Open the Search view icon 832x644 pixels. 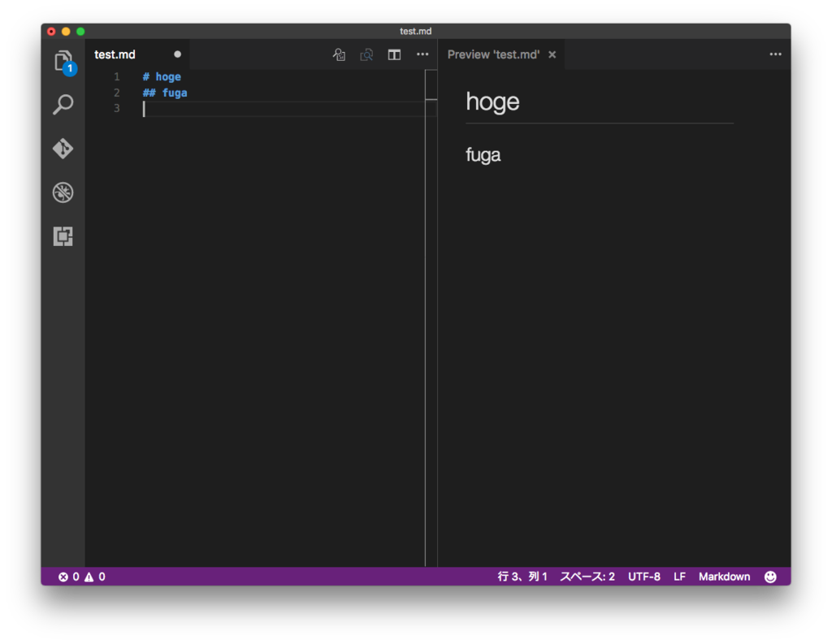pyautogui.click(x=63, y=105)
